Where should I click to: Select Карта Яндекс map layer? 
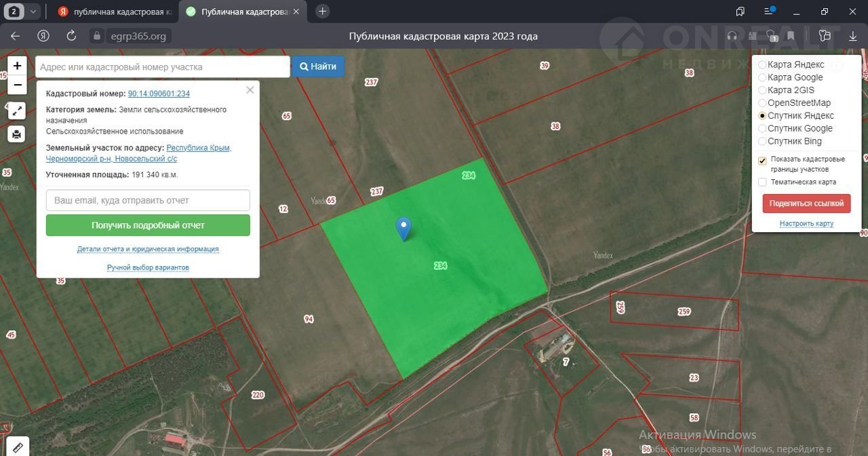[x=762, y=64]
